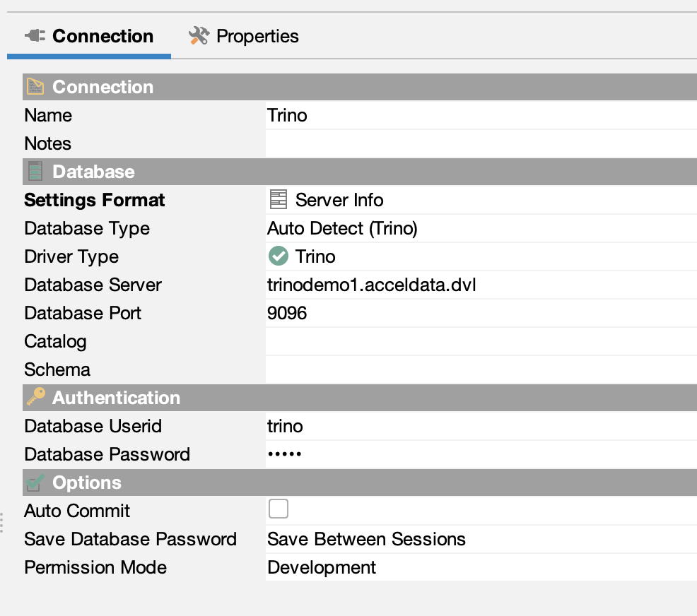The height and width of the screenshot is (616, 697).
Task: Select the Save Database Password label
Action: click(x=130, y=539)
